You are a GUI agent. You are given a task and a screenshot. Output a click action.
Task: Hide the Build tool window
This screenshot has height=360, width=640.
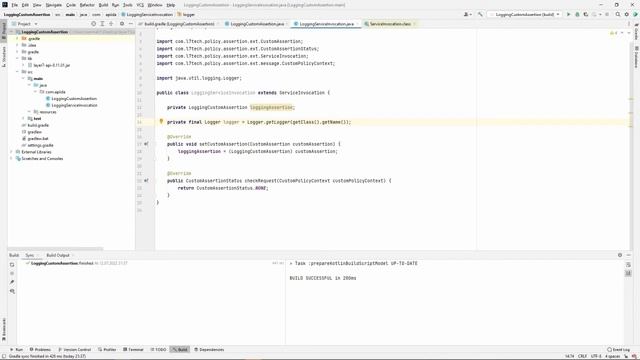(x=629, y=255)
